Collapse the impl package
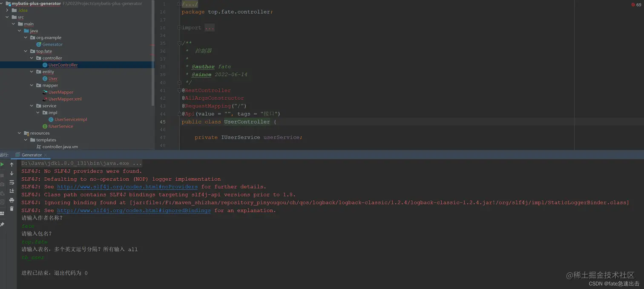This screenshot has width=644, height=289. click(x=38, y=113)
